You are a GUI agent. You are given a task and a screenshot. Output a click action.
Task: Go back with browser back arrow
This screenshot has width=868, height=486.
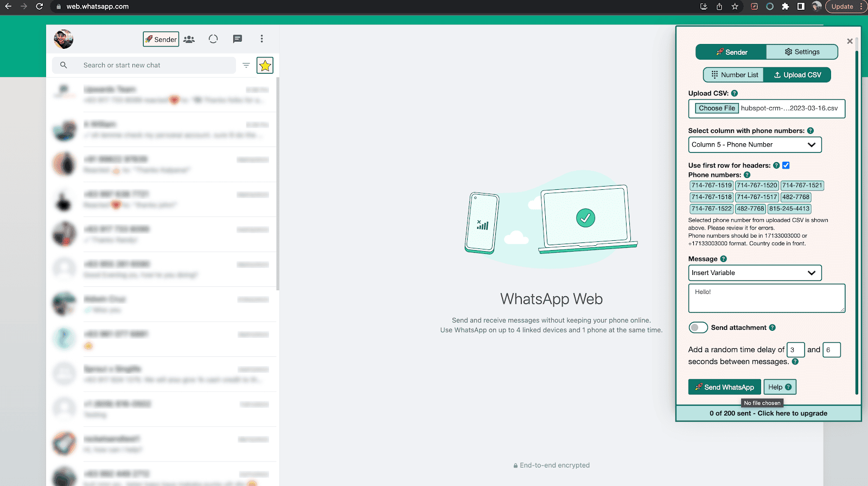tap(8, 7)
